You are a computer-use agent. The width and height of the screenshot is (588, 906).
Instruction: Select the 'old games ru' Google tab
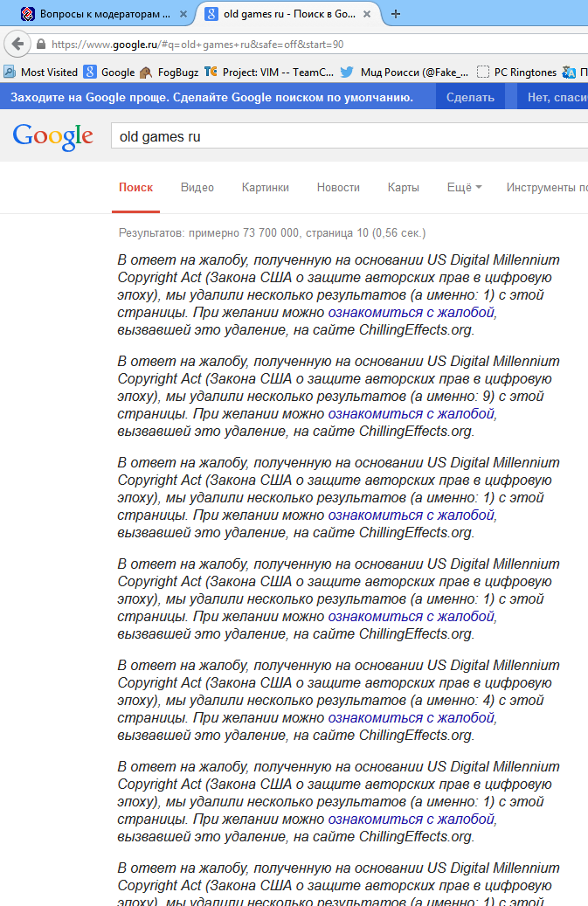coord(289,14)
